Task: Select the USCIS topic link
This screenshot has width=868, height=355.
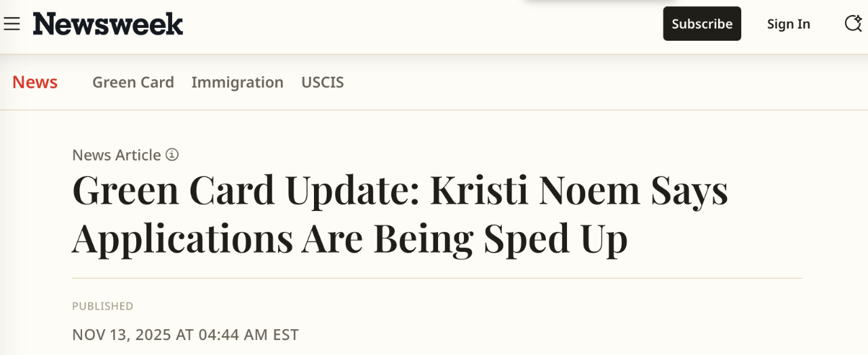Action: click(x=322, y=82)
